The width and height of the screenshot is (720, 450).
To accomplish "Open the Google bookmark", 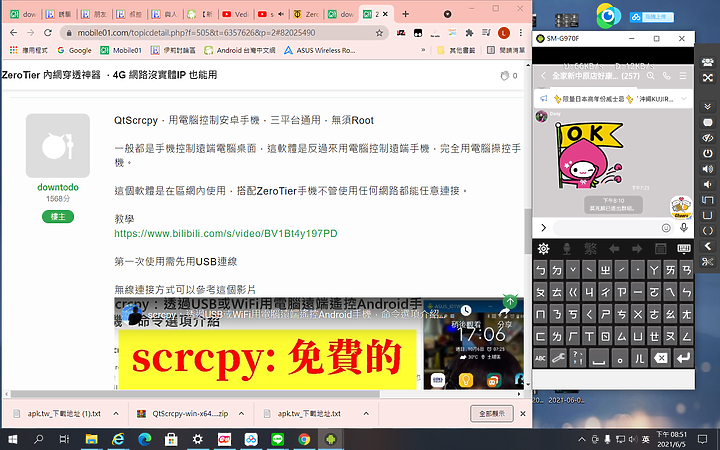I will coord(74,50).
